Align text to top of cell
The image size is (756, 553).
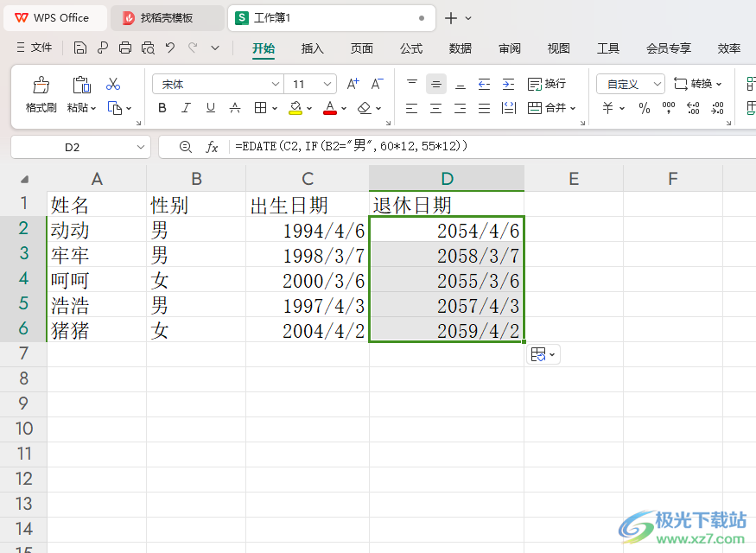pos(412,84)
